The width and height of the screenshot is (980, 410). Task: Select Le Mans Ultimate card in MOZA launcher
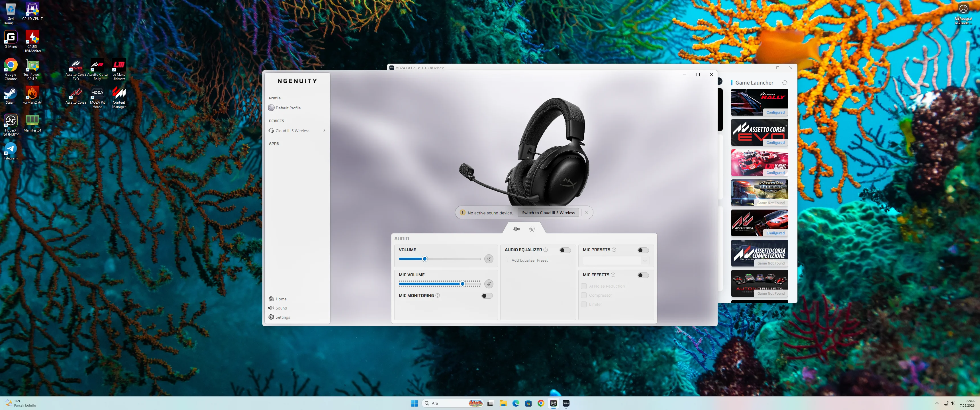coord(759,163)
